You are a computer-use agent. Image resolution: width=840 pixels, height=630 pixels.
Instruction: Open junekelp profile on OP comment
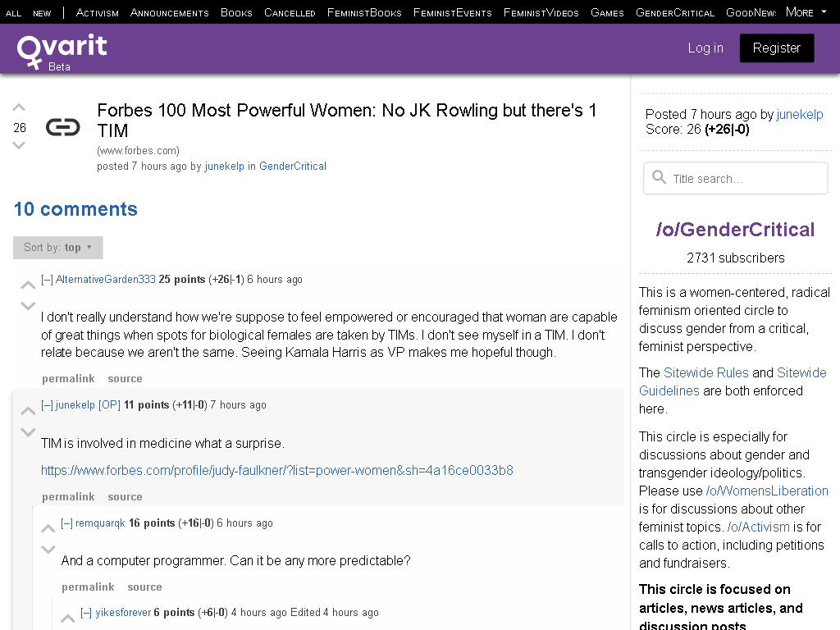pos(75,405)
